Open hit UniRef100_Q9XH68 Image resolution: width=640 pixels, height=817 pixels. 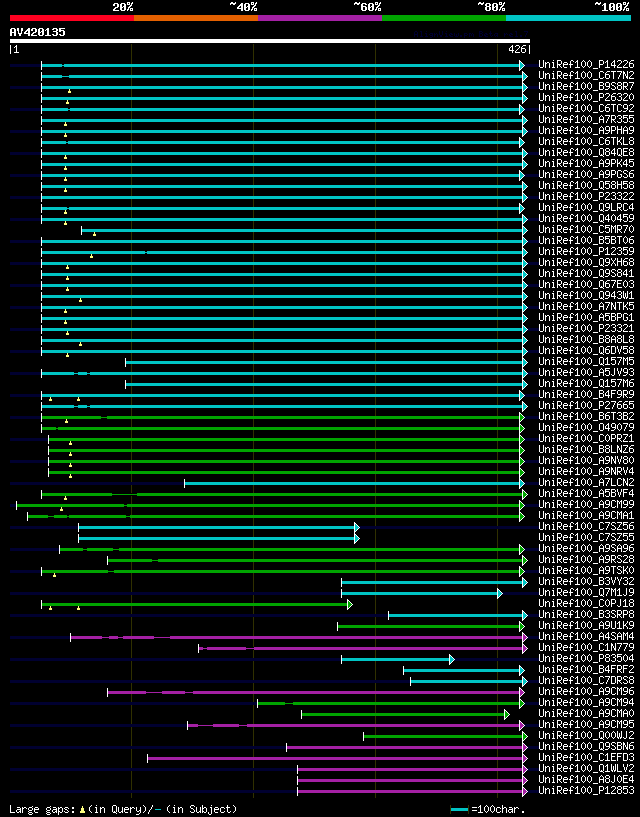click(x=586, y=263)
